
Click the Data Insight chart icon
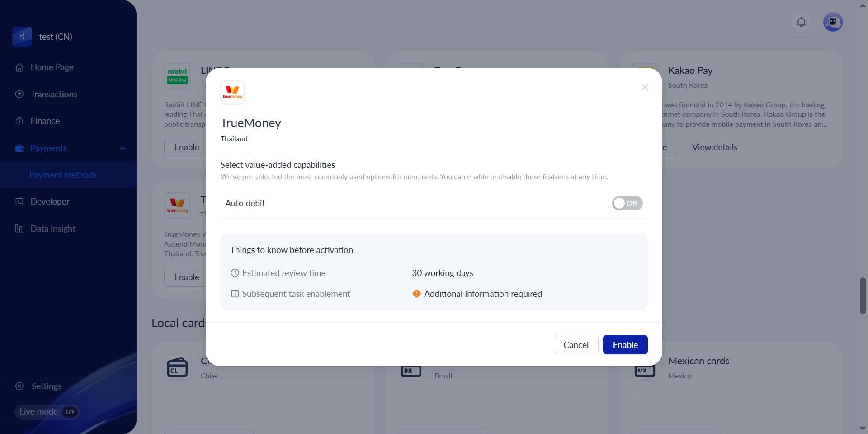tap(19, 229)
